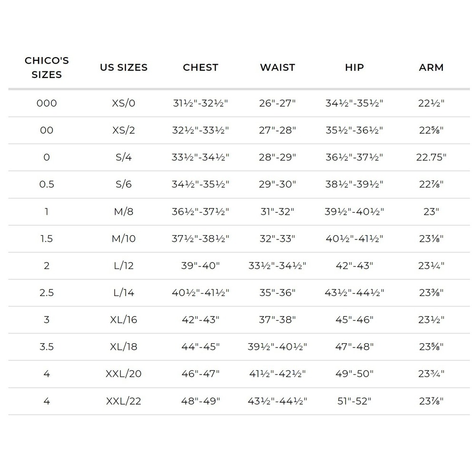This screenshot has height=476, width=476.
Task: Click the CHICO'S SIZES column header
Action: 47,68
